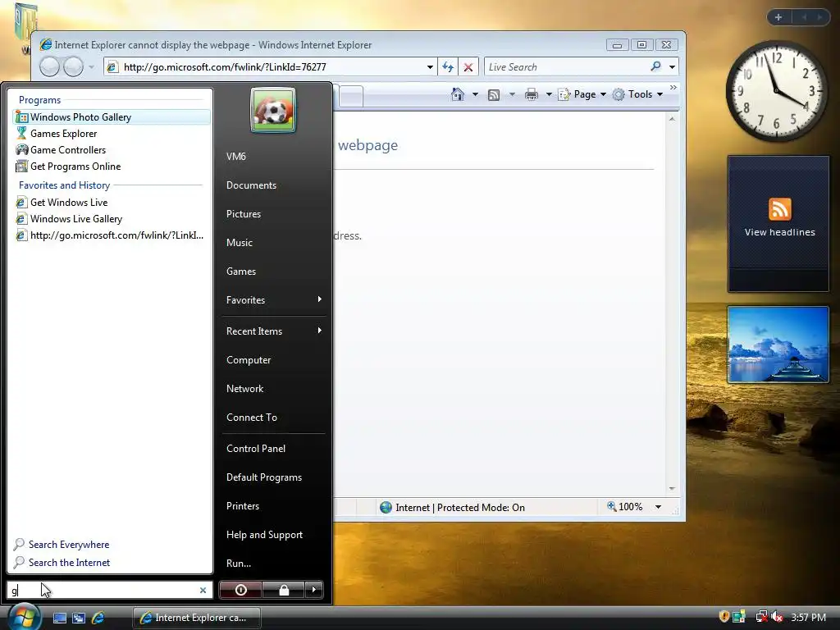Expand Recent Items submenu
This screenshot has height=630, width=840.
tap(273, 331)
